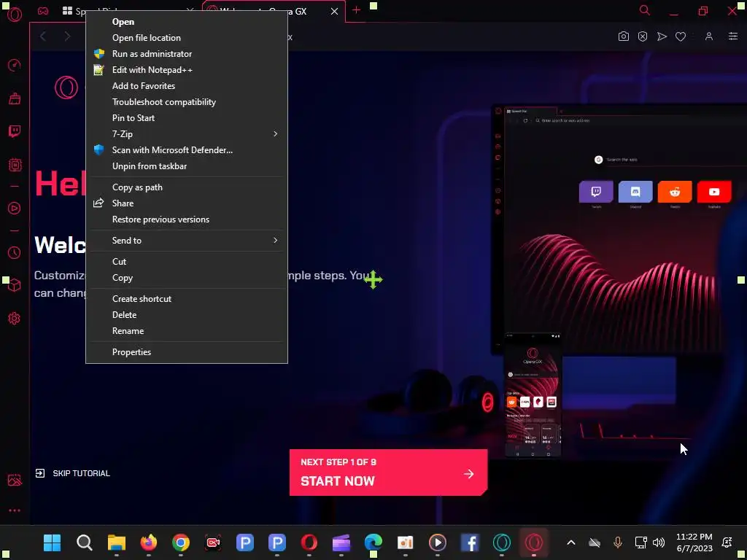Open Google Chrome from the taskbar
747x560 pixels.
[x=181, y=542]
